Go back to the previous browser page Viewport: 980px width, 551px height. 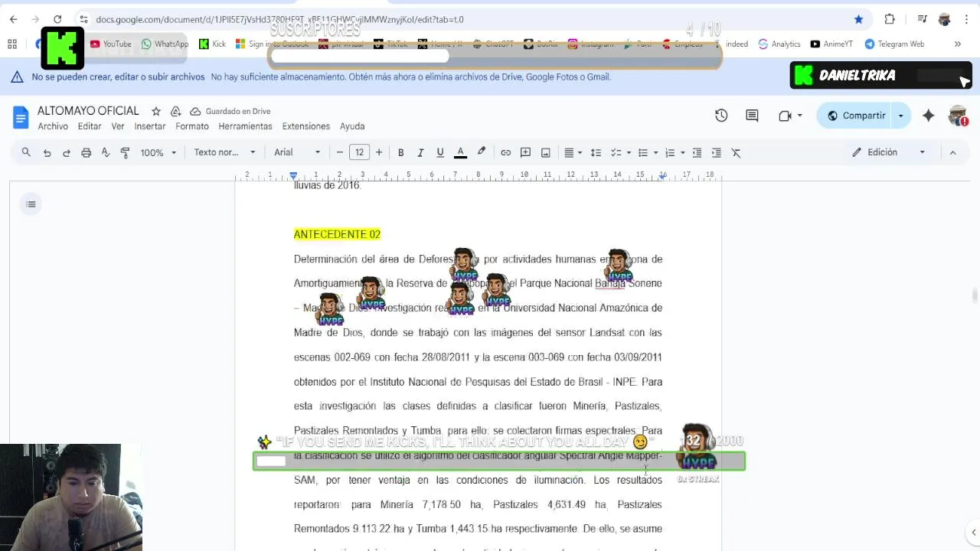(x=13, y=19)
